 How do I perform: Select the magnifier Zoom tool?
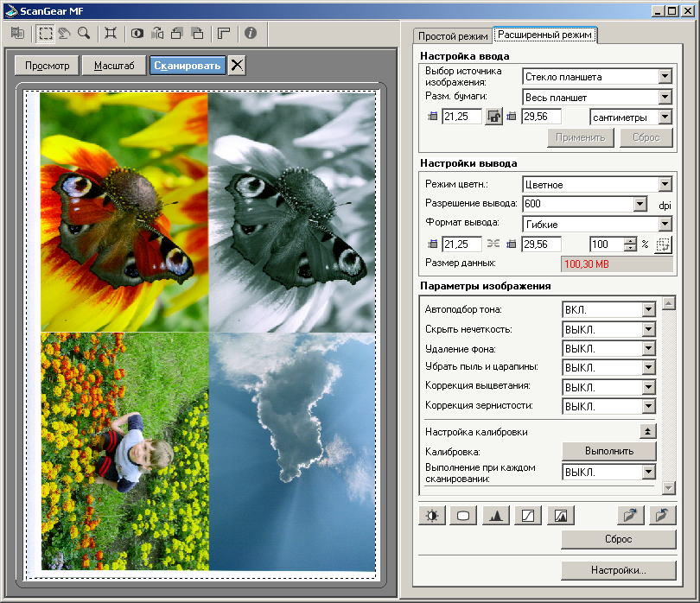tap(84, 33)
